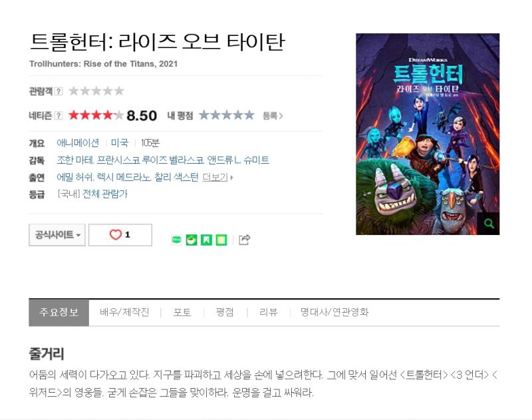Set my rating using 내 평점 stars
The image size is (532, 420).
click(x=226, y=115)
